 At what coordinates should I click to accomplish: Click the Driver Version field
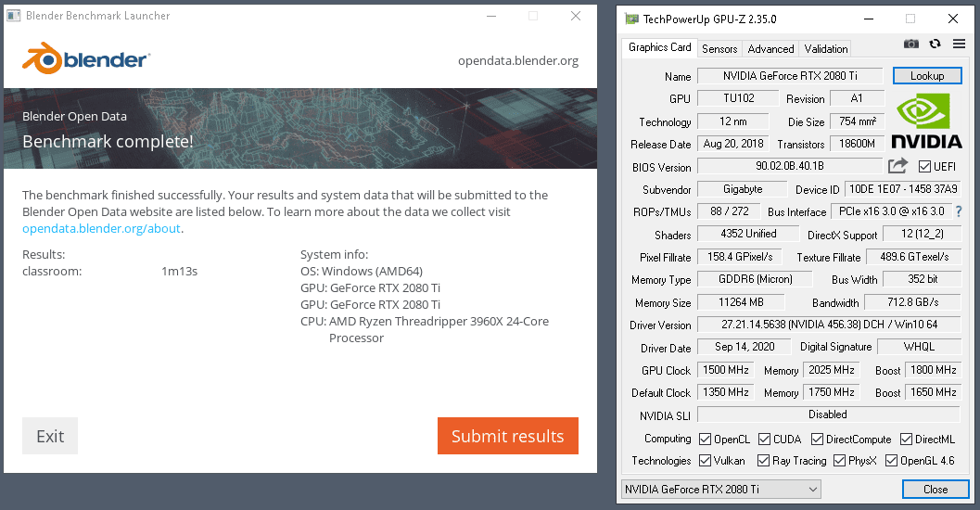pyautogui.click(x=829, y=325)
